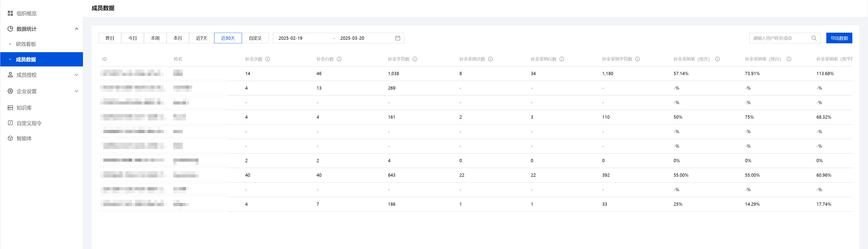Select the 近7天 time filter

click(202, 38)
